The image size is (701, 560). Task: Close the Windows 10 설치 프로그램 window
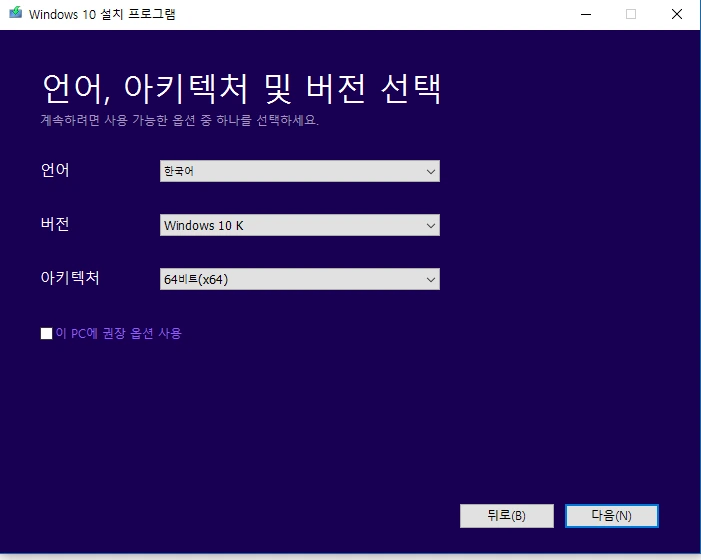pos(677,14)
